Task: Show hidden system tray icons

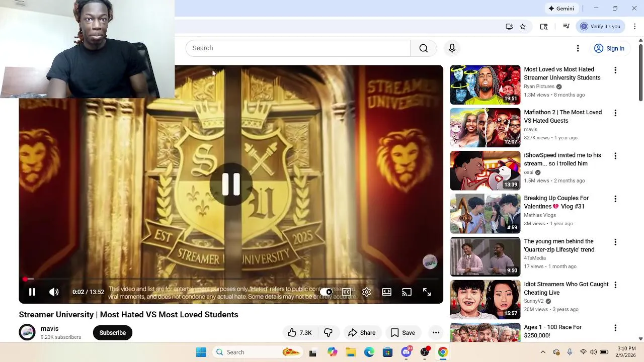Action: (543, 352)
